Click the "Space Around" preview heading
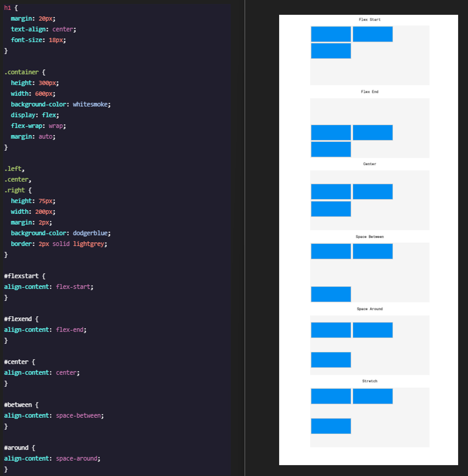The width and height of the screenshot is (468, 476). pos(369,309)
